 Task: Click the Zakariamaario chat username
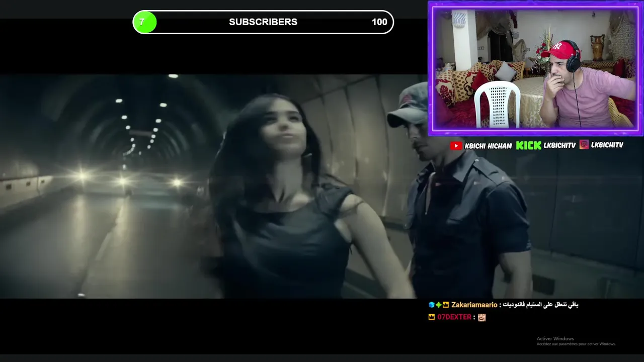pyautogui.click(x=474, y=305)
